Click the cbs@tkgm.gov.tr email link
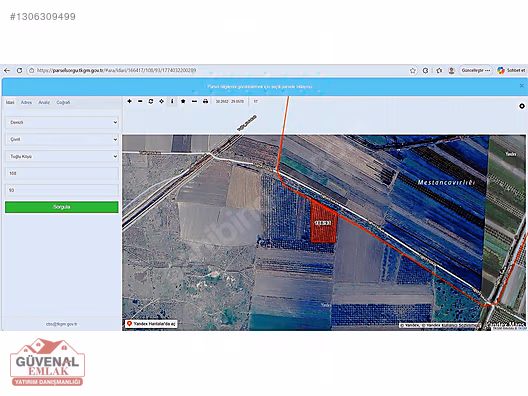This screenshot has height=396, width=528. (x=61, y=324)
